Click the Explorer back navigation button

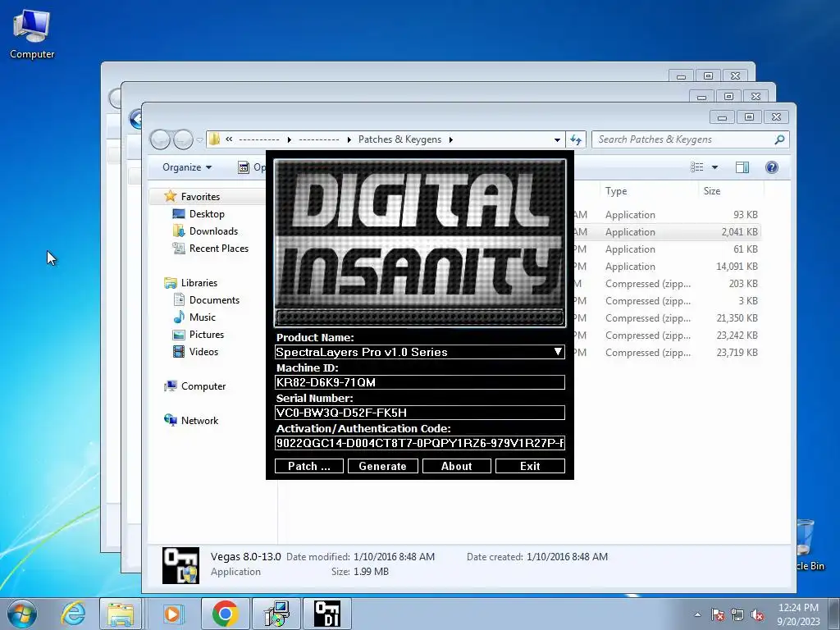coord(160,139)
